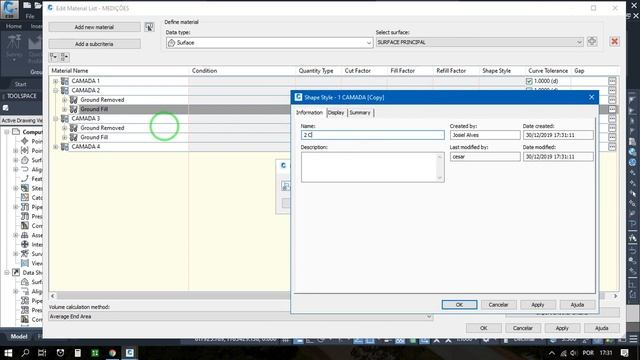640x360 pixels.
Task: Switch to the Display tab
Action: 336,113
